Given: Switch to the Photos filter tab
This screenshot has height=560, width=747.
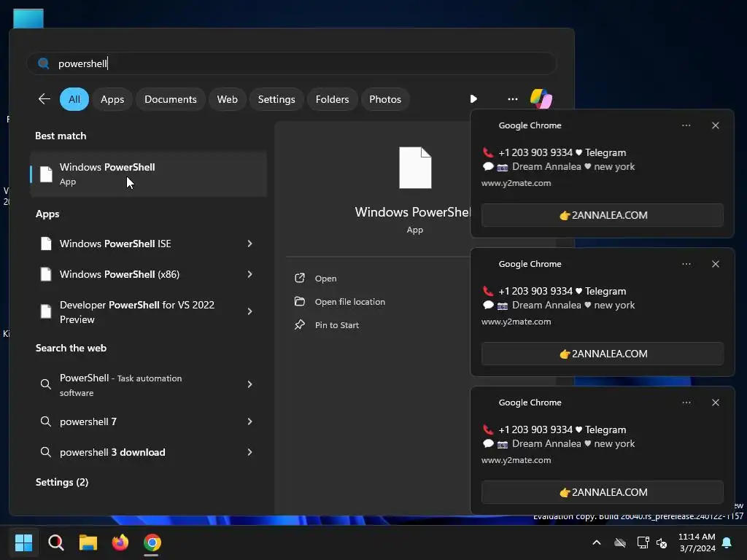Looking at the screenshot, I should pyautogui.click(x=385, y=99).
